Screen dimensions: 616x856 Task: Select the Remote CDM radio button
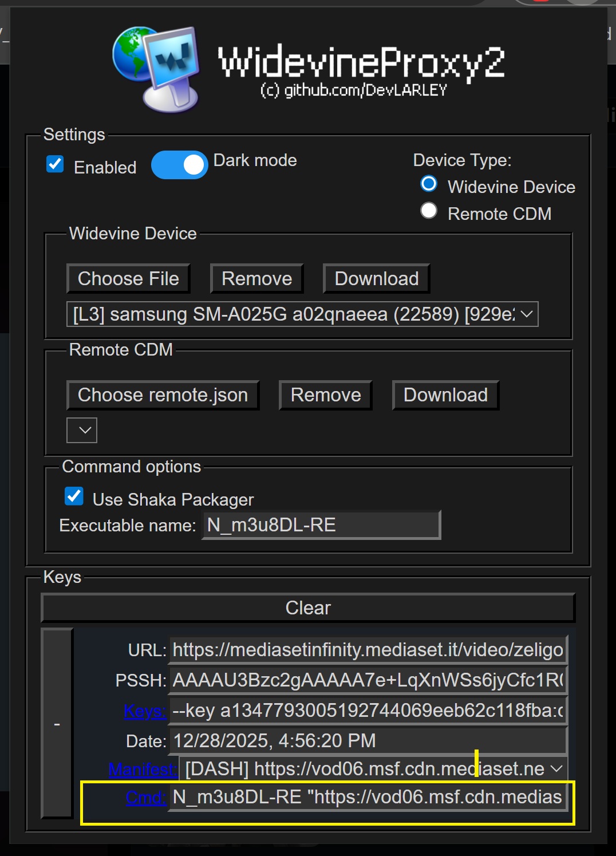pos(429,211)
